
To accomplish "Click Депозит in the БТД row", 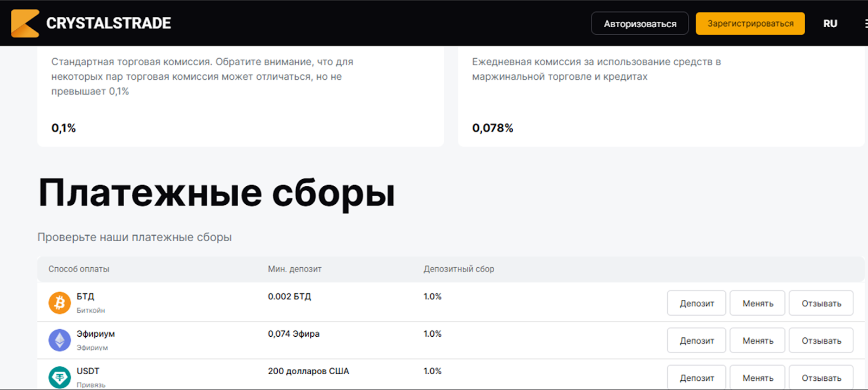I will pos(697,303).
